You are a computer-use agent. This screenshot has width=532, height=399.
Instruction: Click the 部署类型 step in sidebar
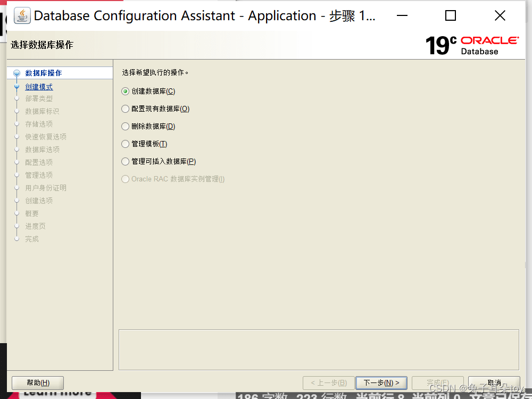pyautogui.click(x=39, y=99)
